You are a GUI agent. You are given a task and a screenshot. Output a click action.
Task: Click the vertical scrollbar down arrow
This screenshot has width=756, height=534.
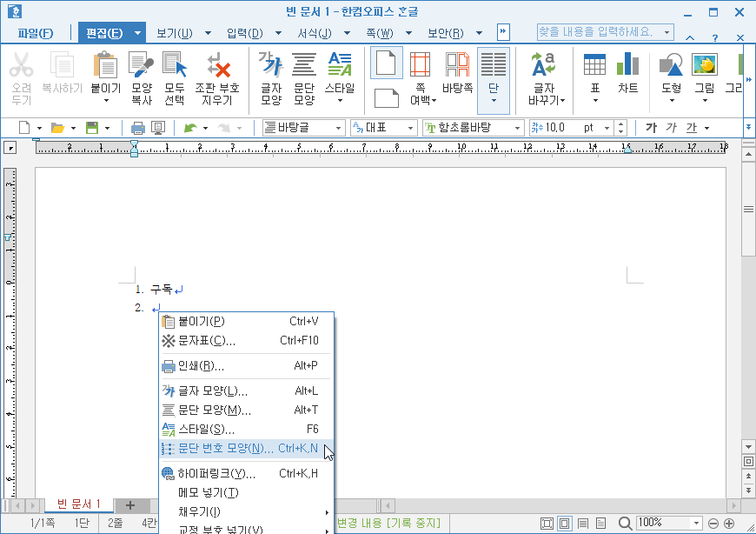[748, 446]
